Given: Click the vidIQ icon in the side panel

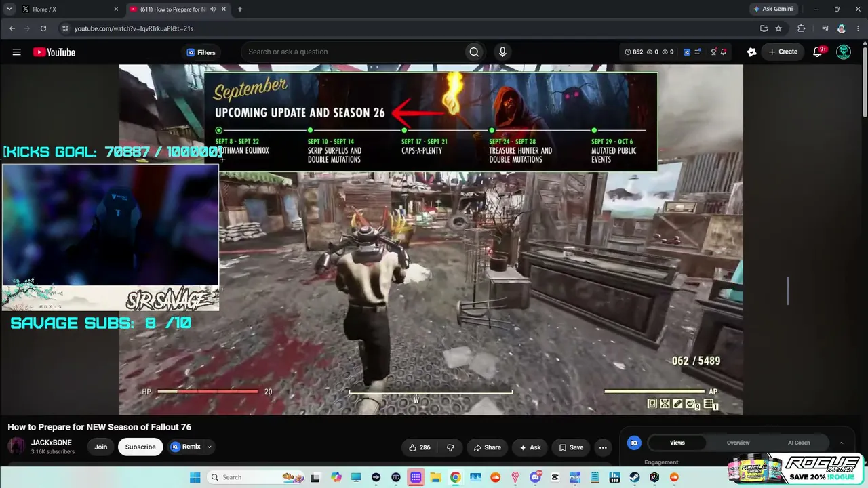Looking at the screenshot, I should tap(635, 443).
